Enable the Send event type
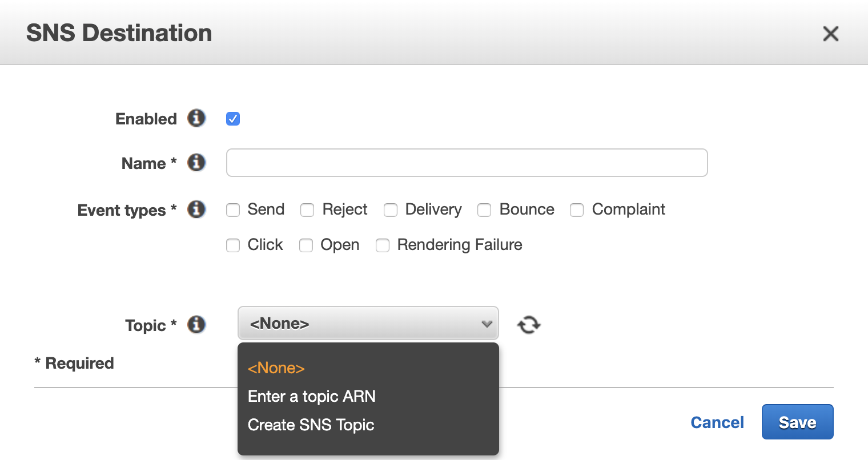Image resolution: width=868 pixels, height=460 pixels. click(x=233, y=210)
